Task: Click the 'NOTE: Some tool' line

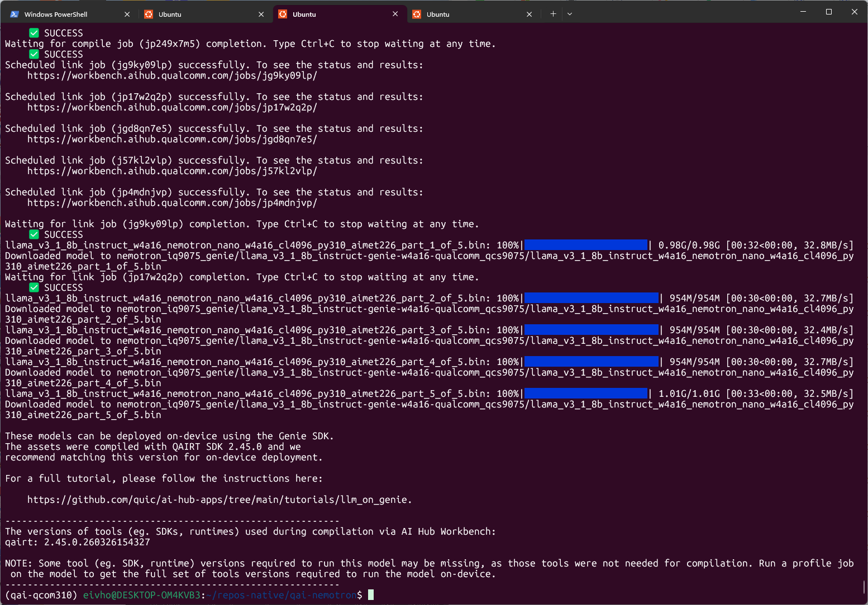Action: pyautogui.click(x=429, y=563)
